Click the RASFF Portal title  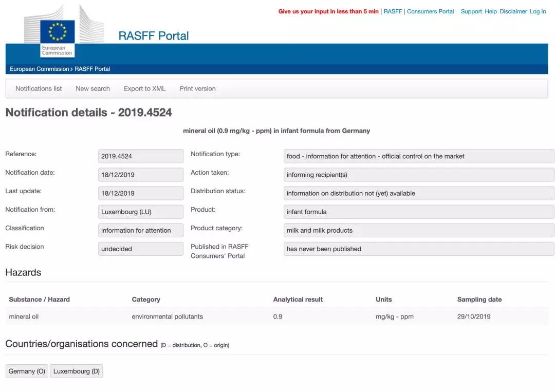click(x=153, y=36)
